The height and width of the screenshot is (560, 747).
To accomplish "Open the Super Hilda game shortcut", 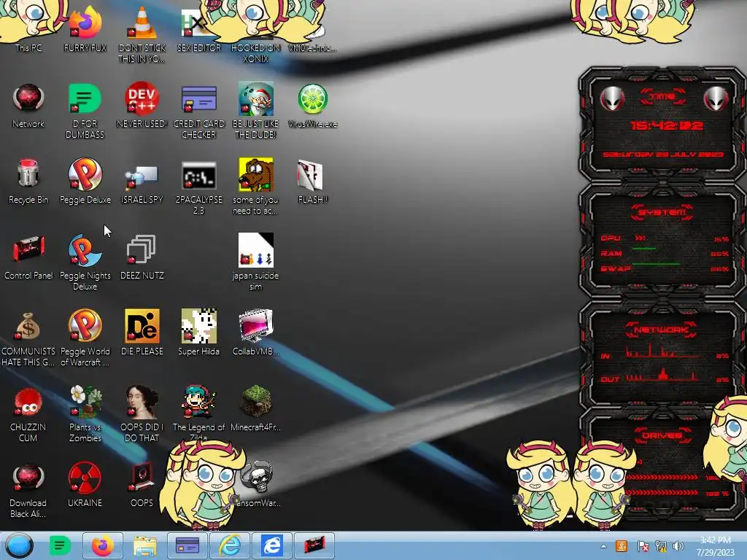I will pyautogui.click(x=198, y=332).
